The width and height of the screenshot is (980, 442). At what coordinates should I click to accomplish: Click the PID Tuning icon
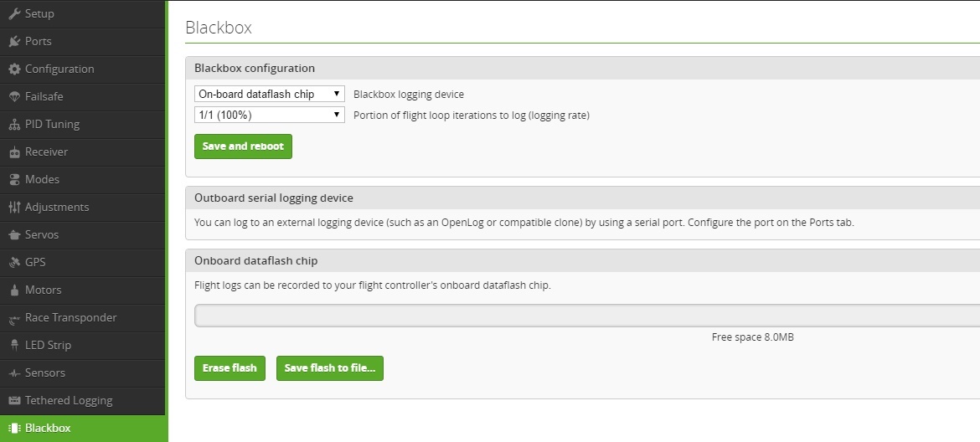click(x=14, y=124)
